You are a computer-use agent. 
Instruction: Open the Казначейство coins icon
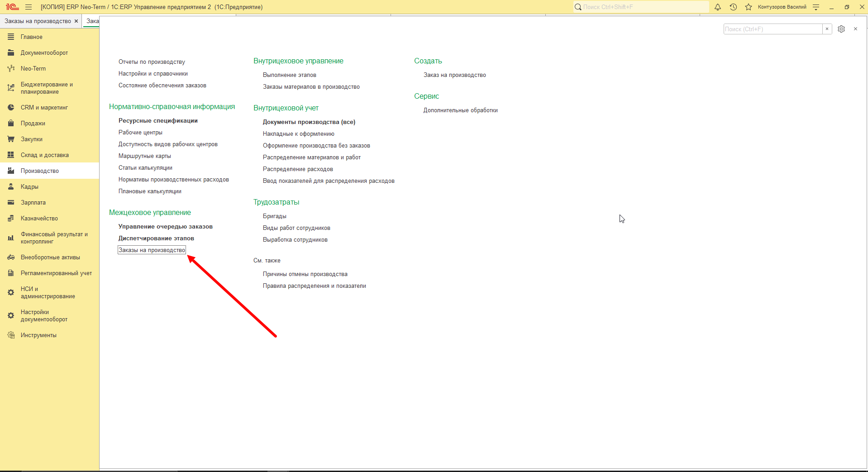pyautogui.click(x=11, y=219)
